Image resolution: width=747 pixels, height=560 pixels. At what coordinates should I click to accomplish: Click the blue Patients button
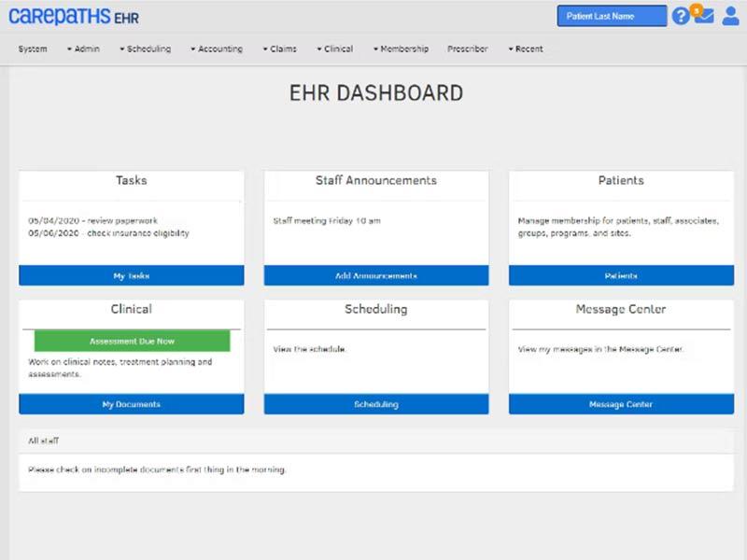point(621,275)
